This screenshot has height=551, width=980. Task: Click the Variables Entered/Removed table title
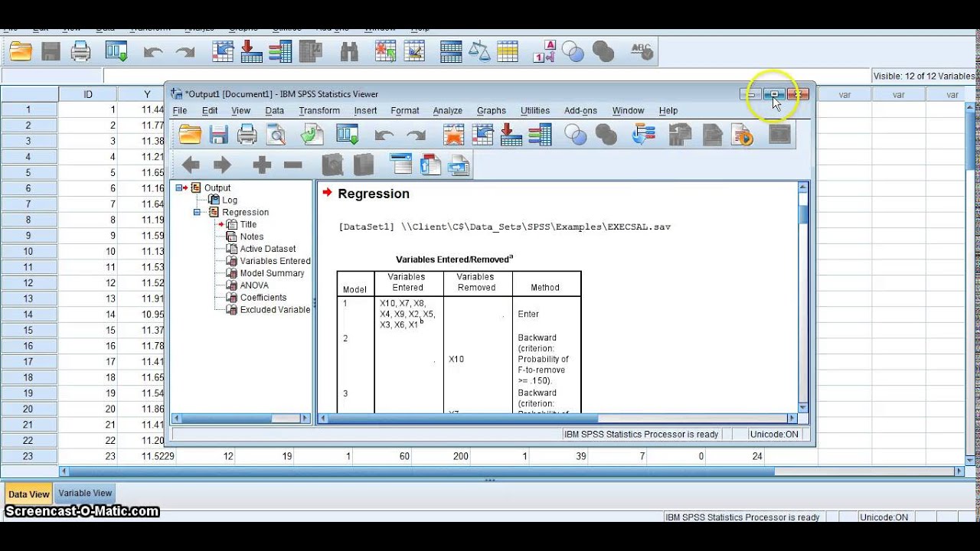[454, 259]
